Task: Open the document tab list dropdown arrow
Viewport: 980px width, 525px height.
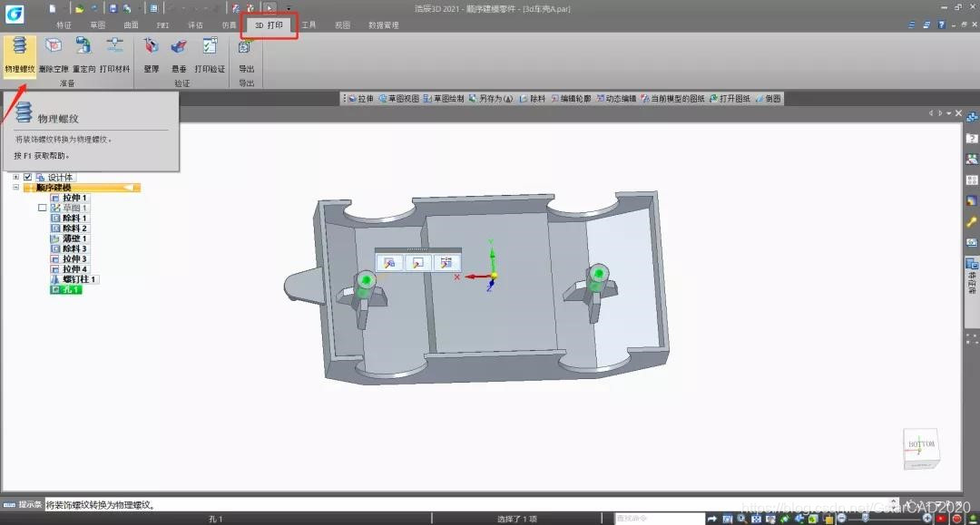Action: click(x=949, y=113)
